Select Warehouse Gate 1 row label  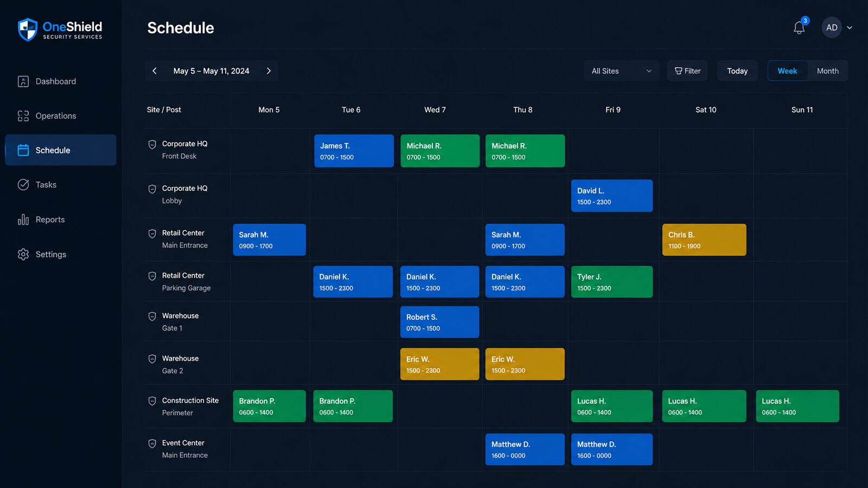pyautogui.click(x=180, y=322)
